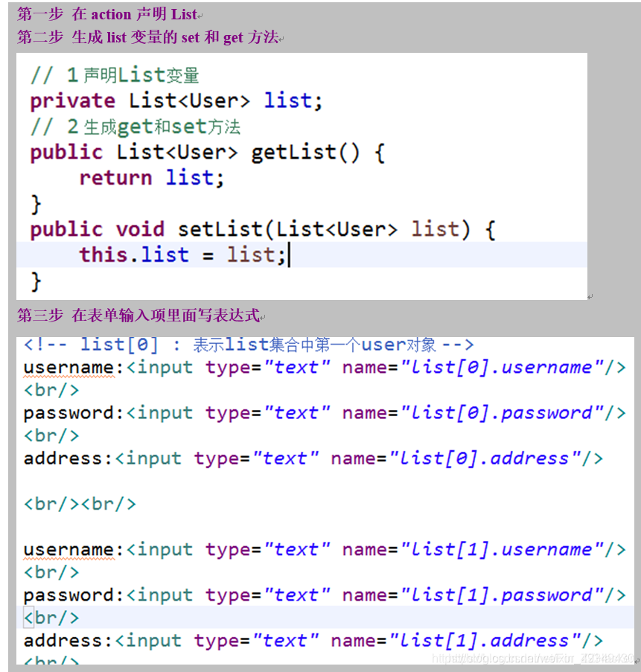
Task: Click the input line named list[0].password
Action: tap(325, 413)
